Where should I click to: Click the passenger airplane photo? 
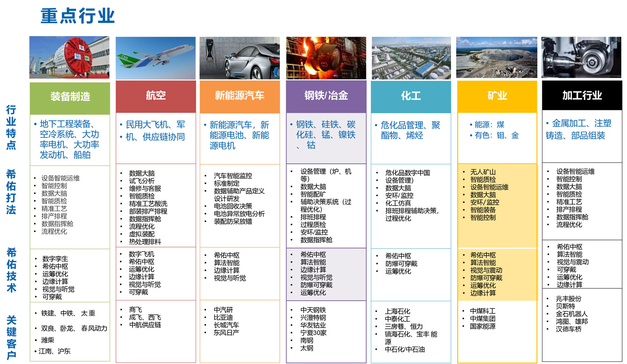pyautogui.click(x=156, y=58)
